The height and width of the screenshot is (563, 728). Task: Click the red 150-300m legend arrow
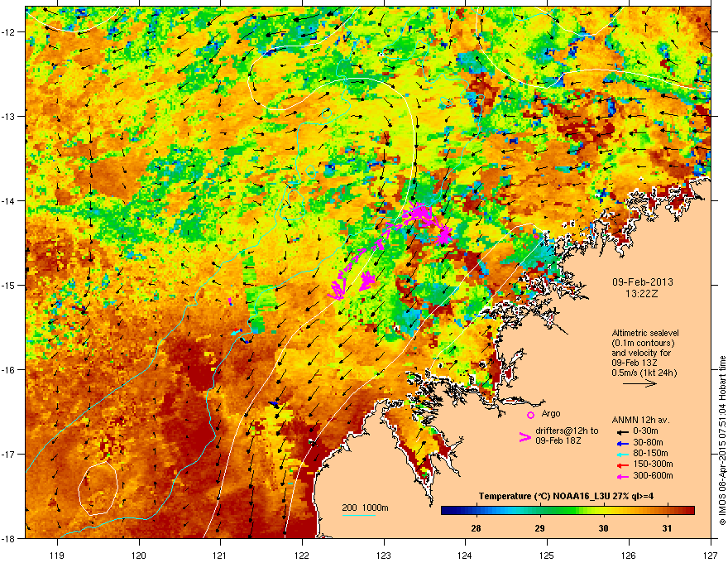tap(621, 464)
